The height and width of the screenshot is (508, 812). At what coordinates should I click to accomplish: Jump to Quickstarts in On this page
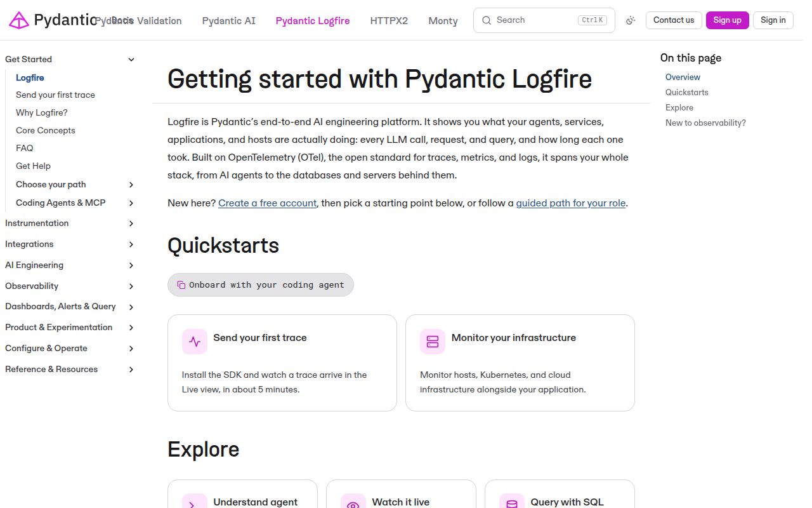(687, 93)
